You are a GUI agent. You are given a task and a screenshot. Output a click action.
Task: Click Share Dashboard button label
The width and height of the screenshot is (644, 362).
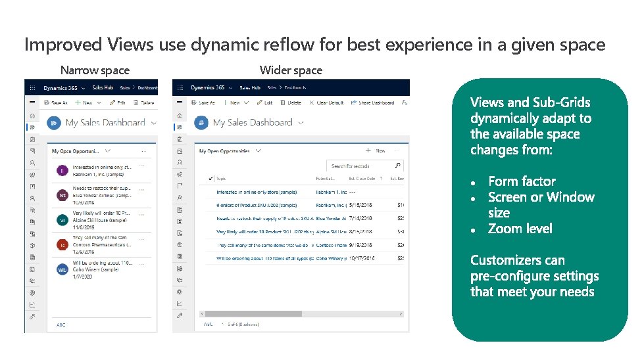[x=376, y=102]
